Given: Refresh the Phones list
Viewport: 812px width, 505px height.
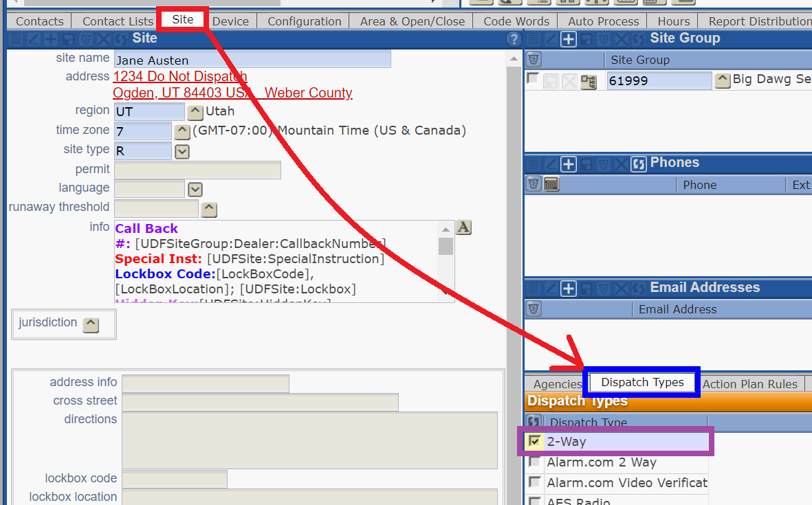Looking at the screenshot, I should [x=639, y=164].
